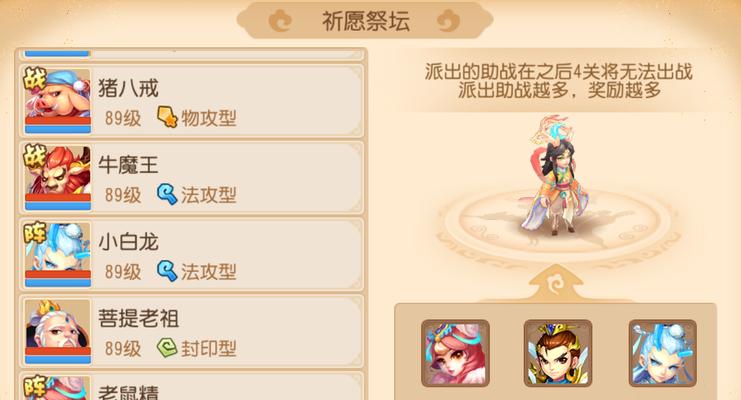Screen dimensions: 741x400
Task: Click the character model on altar
Action: pos(556,176)
